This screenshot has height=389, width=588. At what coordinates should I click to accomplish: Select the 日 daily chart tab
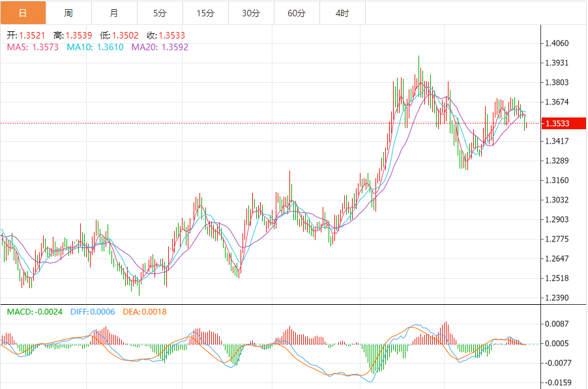pyautogui.click(x=23, y=13)
